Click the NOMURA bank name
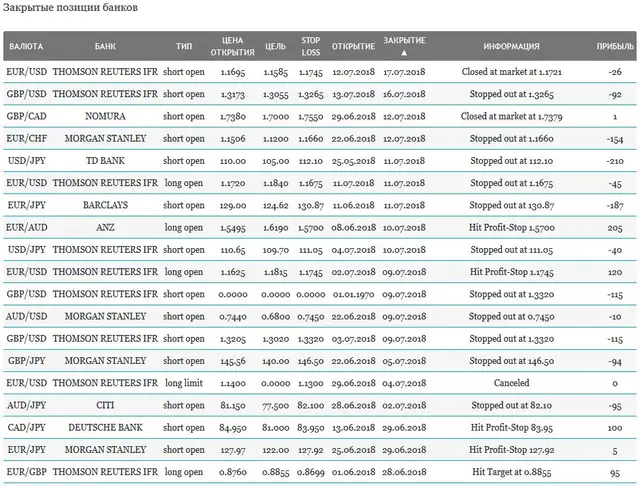This screenshot has width=640, height=486. pos(105,116)
